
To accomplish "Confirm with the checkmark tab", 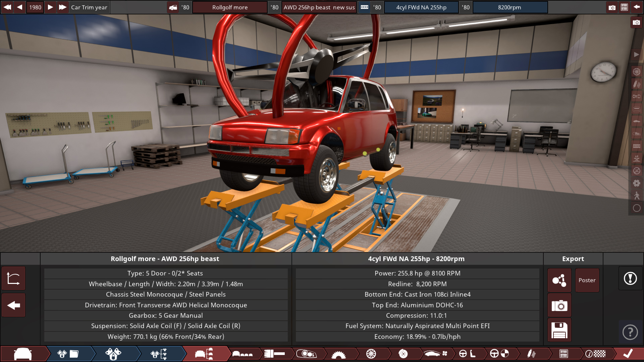I will point(628,354).
